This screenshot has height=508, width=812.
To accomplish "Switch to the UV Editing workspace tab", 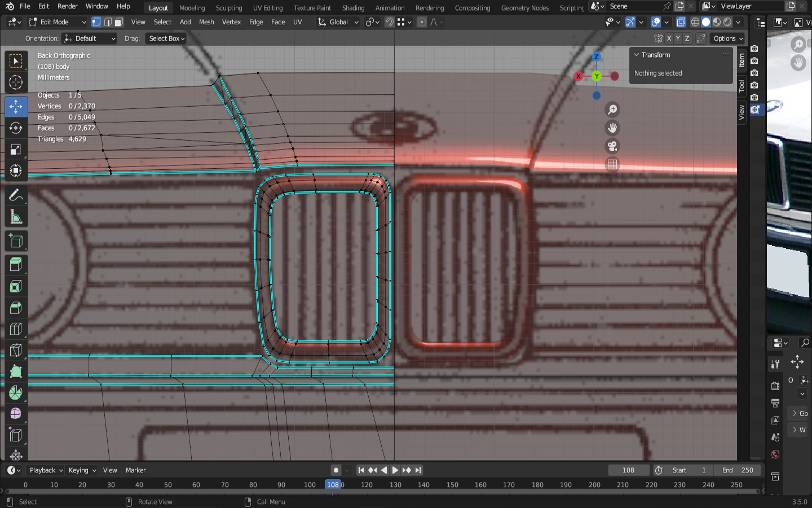I will [268, 8].
